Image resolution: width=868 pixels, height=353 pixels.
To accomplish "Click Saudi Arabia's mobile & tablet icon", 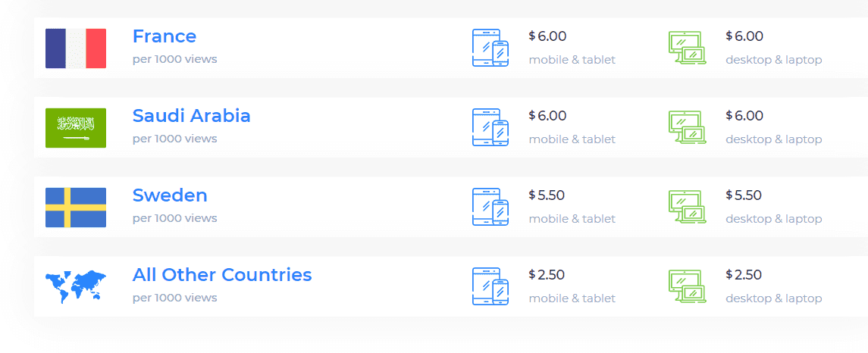I will [490, 127].
